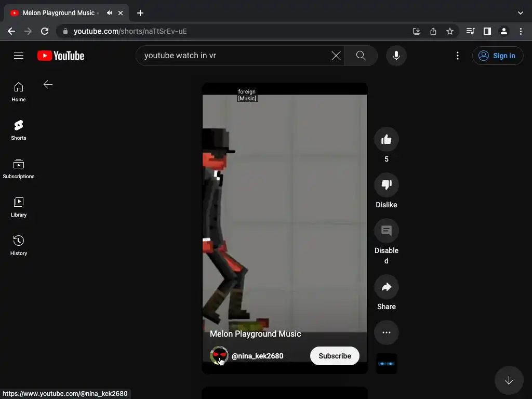532x399 pixels.
Task: Open the YouTube hamburger guide menu
Action: pyautogui.click(x=19, y=55)
